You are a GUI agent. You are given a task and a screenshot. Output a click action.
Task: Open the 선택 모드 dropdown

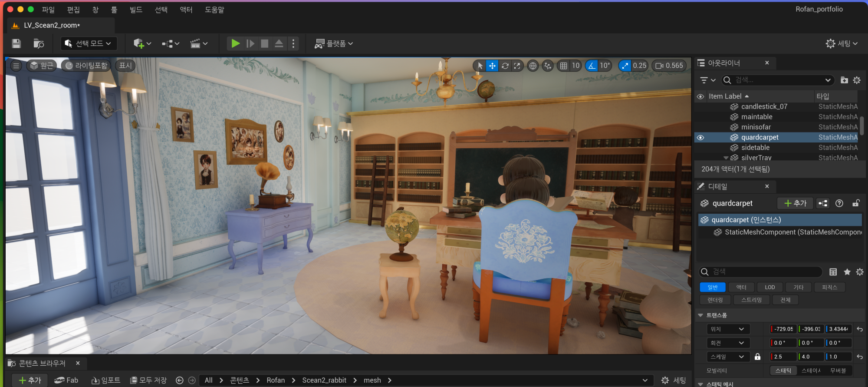pos(89,43)
